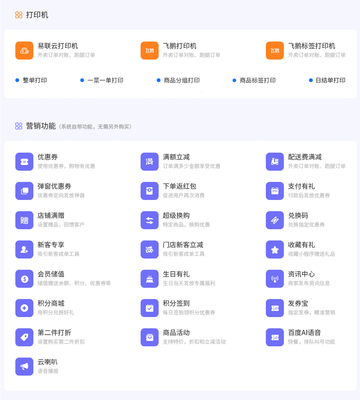The width and height of the screenshot is (360, 400).
Task: Click the 第二件打折 label
Action: pyautogui.click(x=54, y=332)
